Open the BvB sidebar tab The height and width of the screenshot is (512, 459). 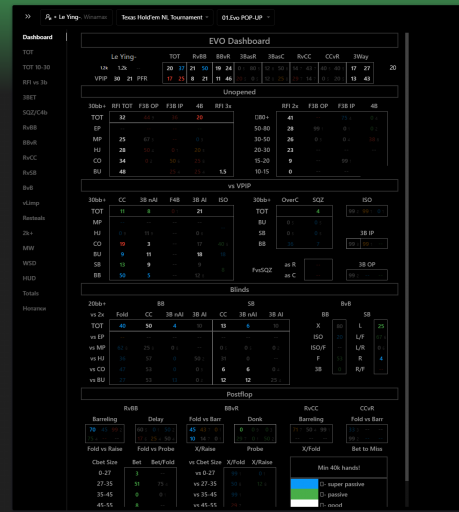point(28,188)
